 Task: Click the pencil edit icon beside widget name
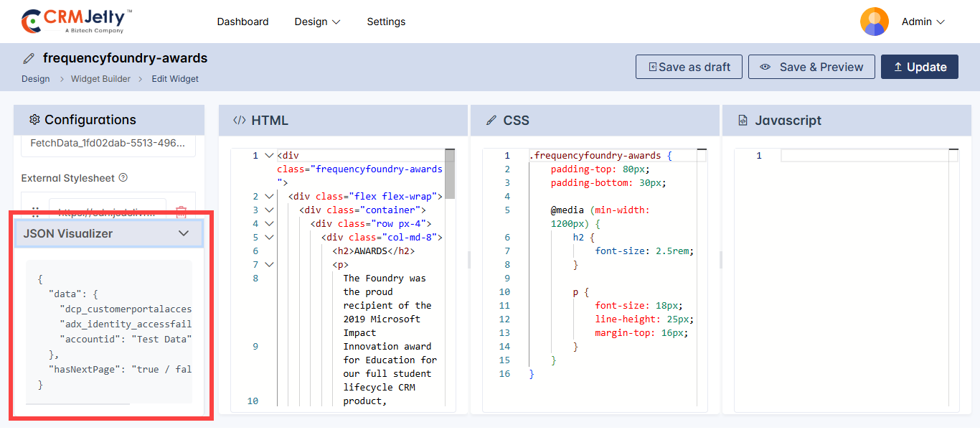coord(29,58)
